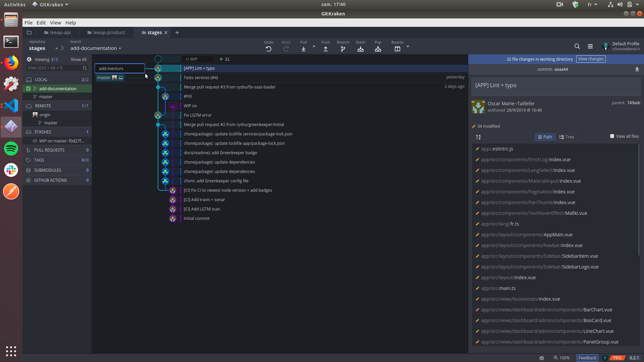
Task: Open the repository dropdown for stages
Action: 56,48
